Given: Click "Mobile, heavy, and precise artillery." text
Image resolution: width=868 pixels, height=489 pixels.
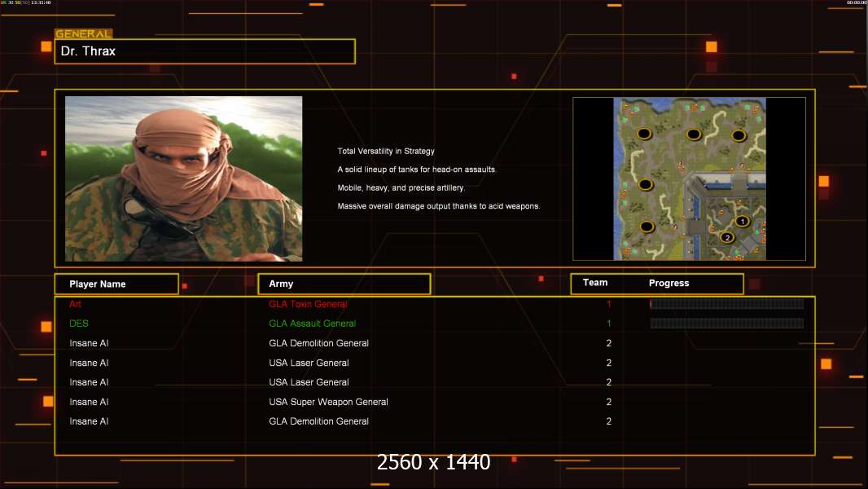Looking at the screenshot, I should tap(401, 187).
